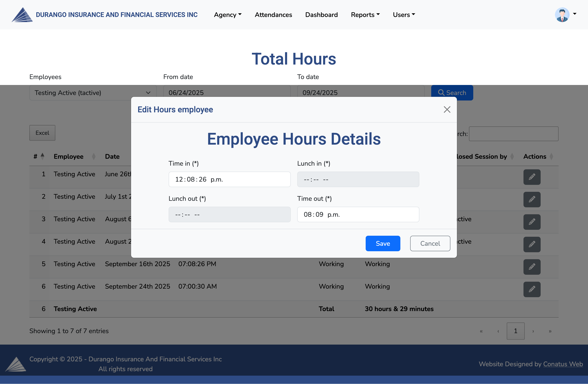
Task: Cancel editing employee hours
Action: pyautogui.click(x=430, y=243)
